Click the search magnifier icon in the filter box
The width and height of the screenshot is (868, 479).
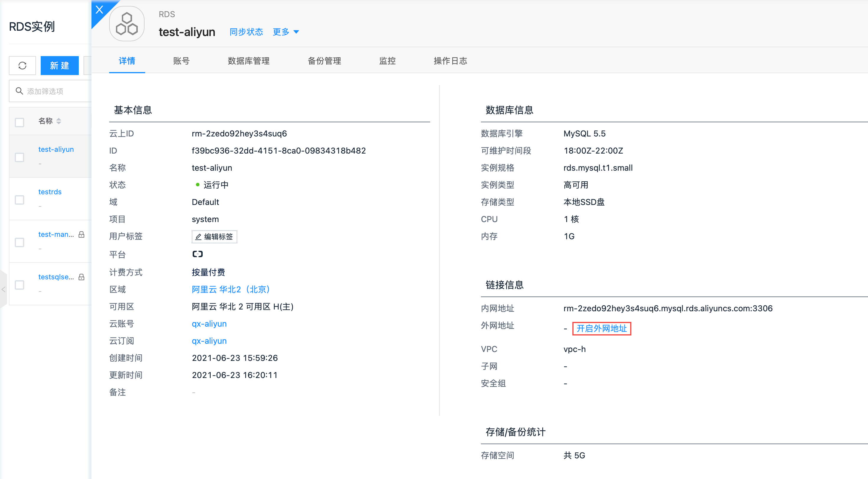tap(19, 91)
